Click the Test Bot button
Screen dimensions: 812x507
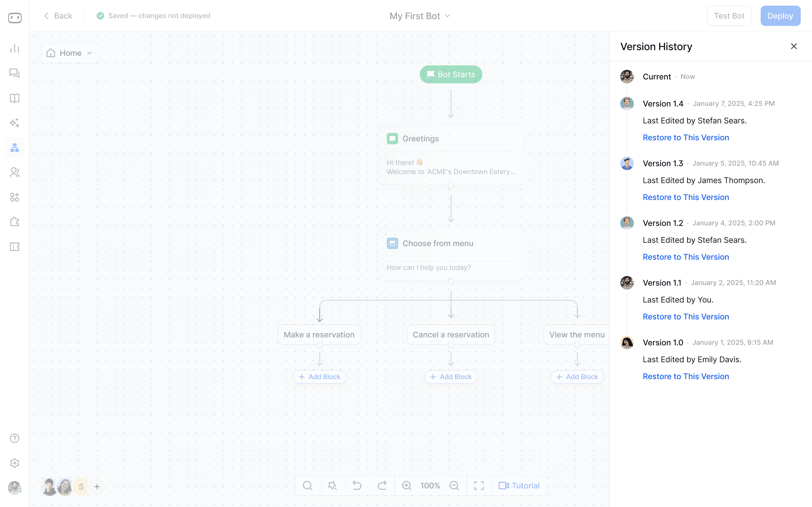pos(729,16)
